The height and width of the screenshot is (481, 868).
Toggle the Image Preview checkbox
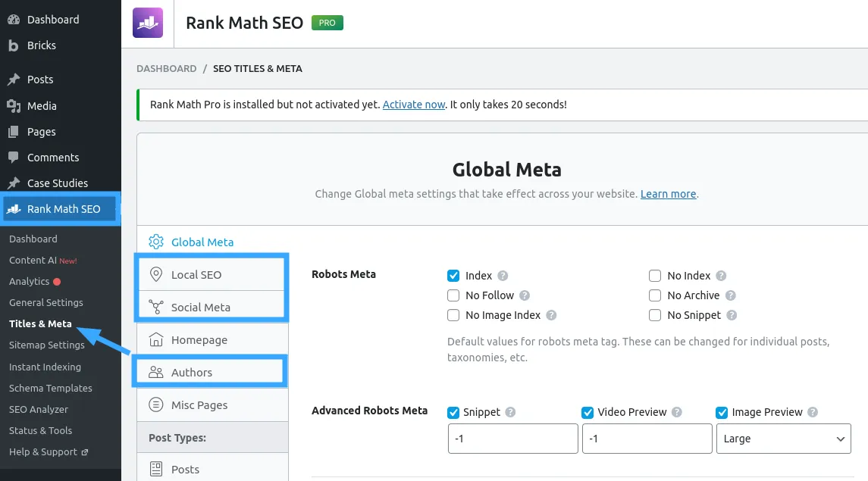(722, 412)
